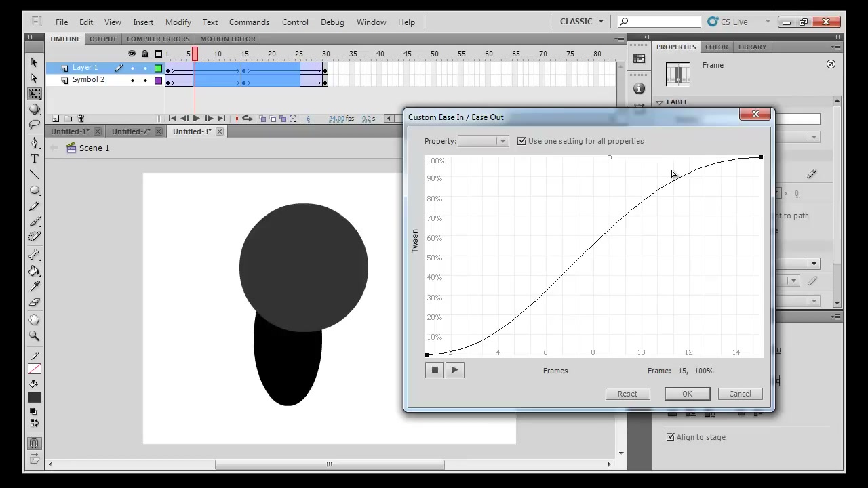
Task: Open the Modify menu
Action: pyautogui.click(x=178, y=22)
